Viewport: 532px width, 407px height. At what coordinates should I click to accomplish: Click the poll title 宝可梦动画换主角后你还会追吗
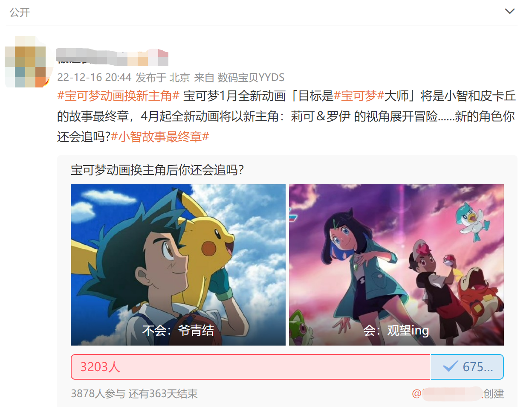(x=157, y=170)
